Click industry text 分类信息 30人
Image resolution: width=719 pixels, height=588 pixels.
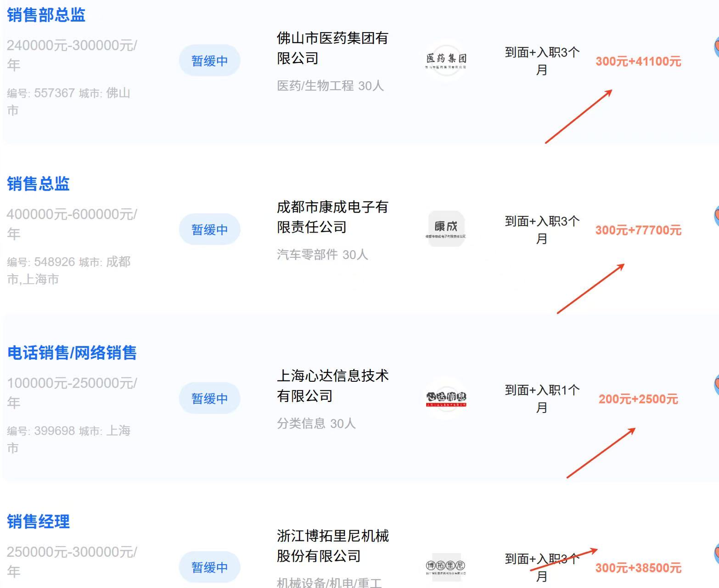tap(316, 423)
